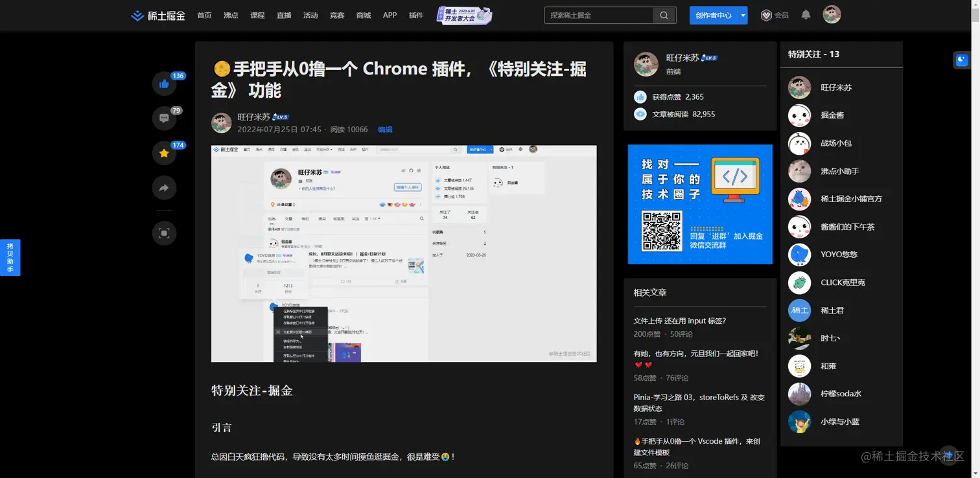Viewport: 980px width, 478px height.
Task: Open user avatar menu in header
Action: click(832, 15)
